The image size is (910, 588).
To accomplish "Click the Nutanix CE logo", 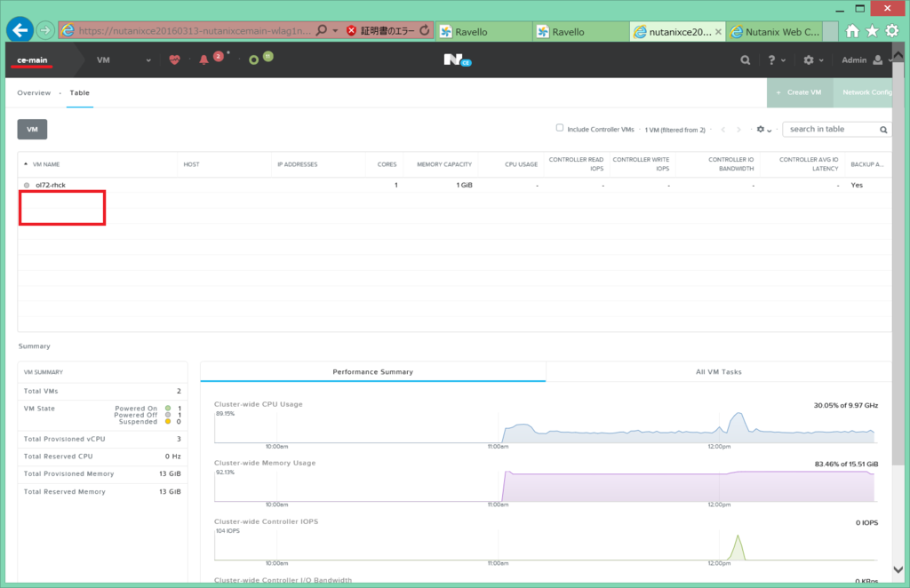I will pyautogui.click(x=458, y=60).
